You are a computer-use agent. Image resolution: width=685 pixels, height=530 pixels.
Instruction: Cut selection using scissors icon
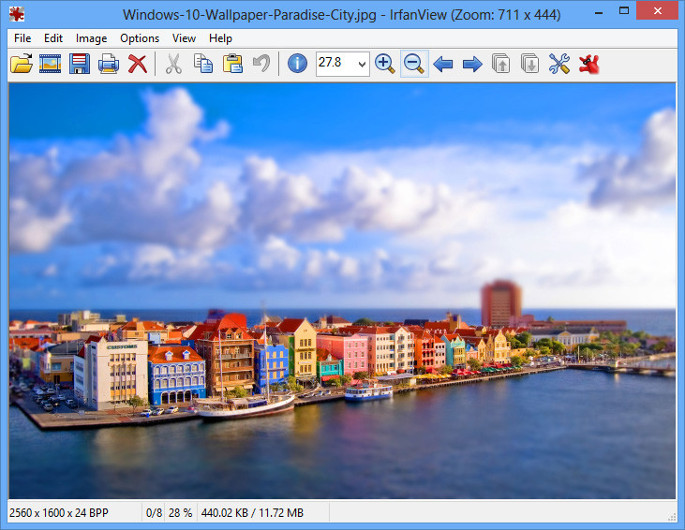pyautogui.click(x=173, y=64)
